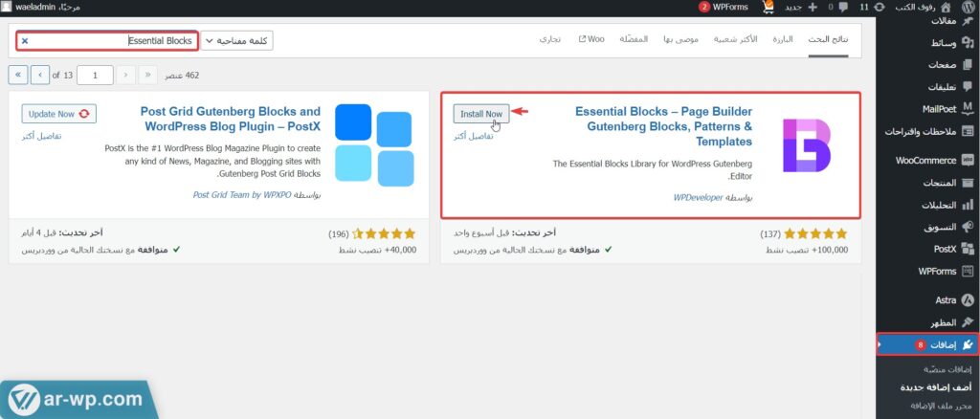Click the home icon beside رفوف الكتب
Image resolution: width=980 pixels, height=419 pixels.
click(946, 7)
